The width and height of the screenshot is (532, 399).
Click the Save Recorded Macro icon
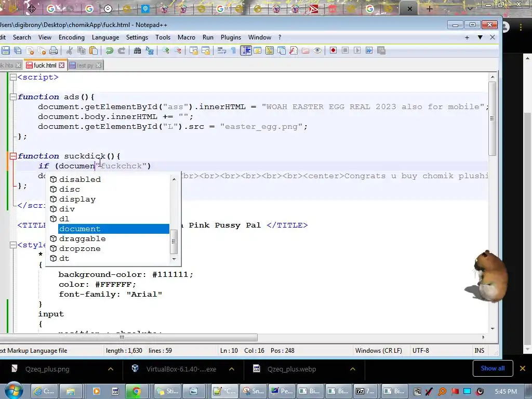pos(381,50)
